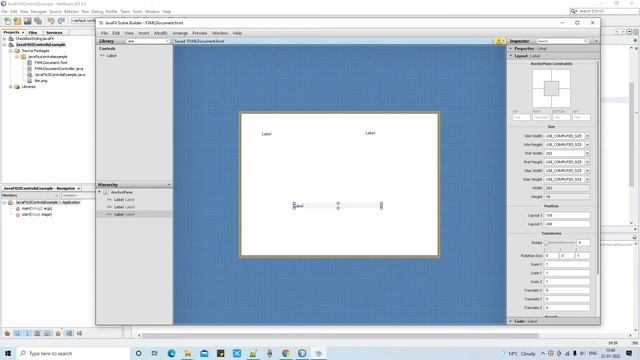The width and height of the screenshot is (640, 360).
Task: Open Max Height value dropdown arrow
Action: pos(587,180)
